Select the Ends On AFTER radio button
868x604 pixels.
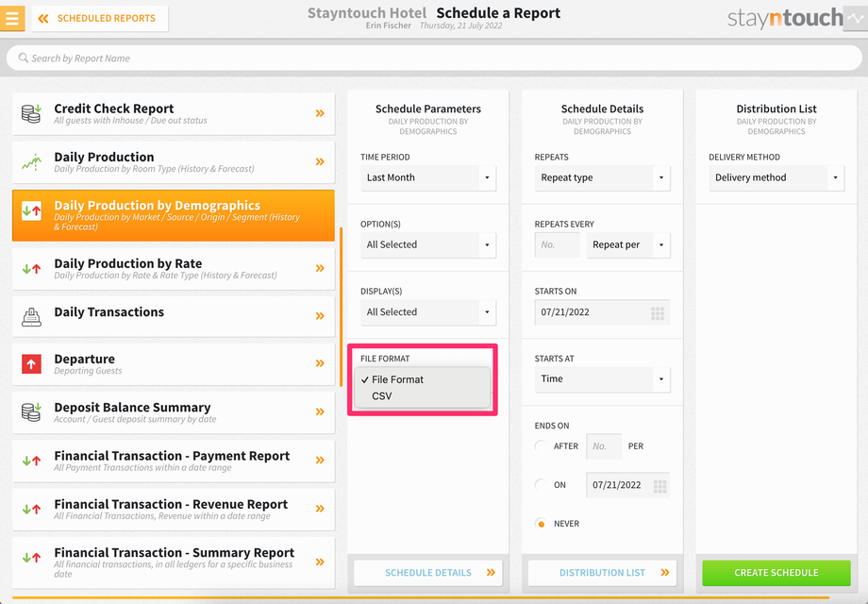point(541,446)
